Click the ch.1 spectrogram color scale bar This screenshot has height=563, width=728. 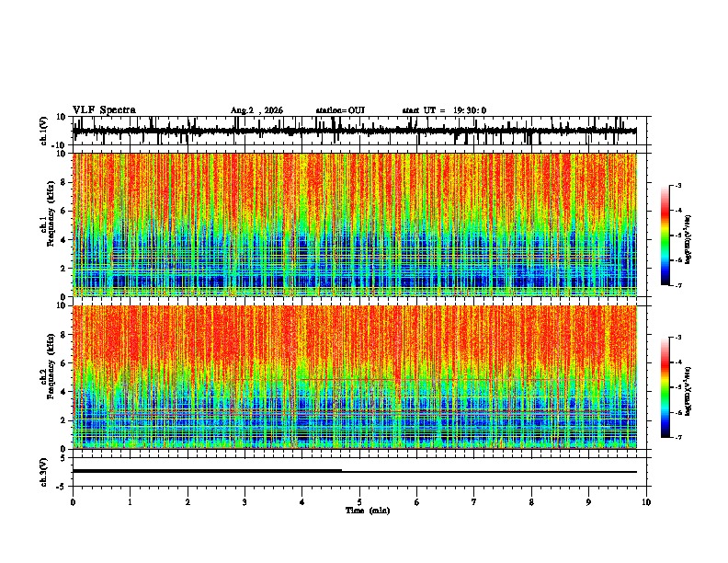tap(665, 236)
